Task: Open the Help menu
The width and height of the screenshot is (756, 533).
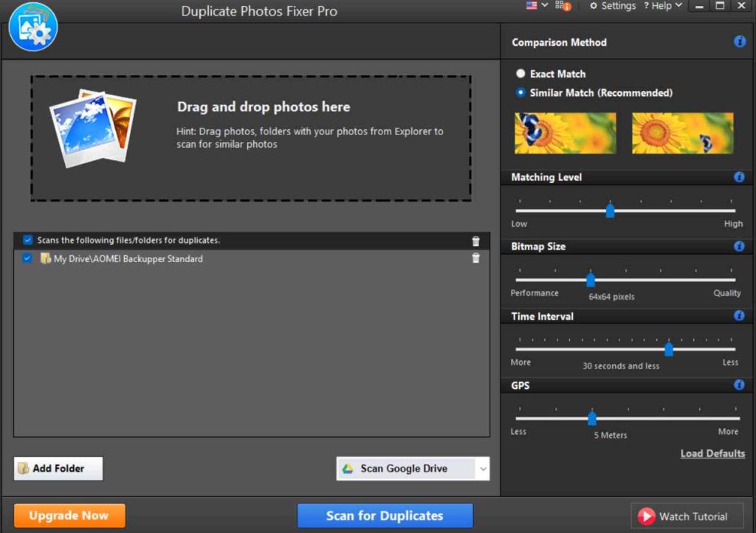Action: click(663, 6)
